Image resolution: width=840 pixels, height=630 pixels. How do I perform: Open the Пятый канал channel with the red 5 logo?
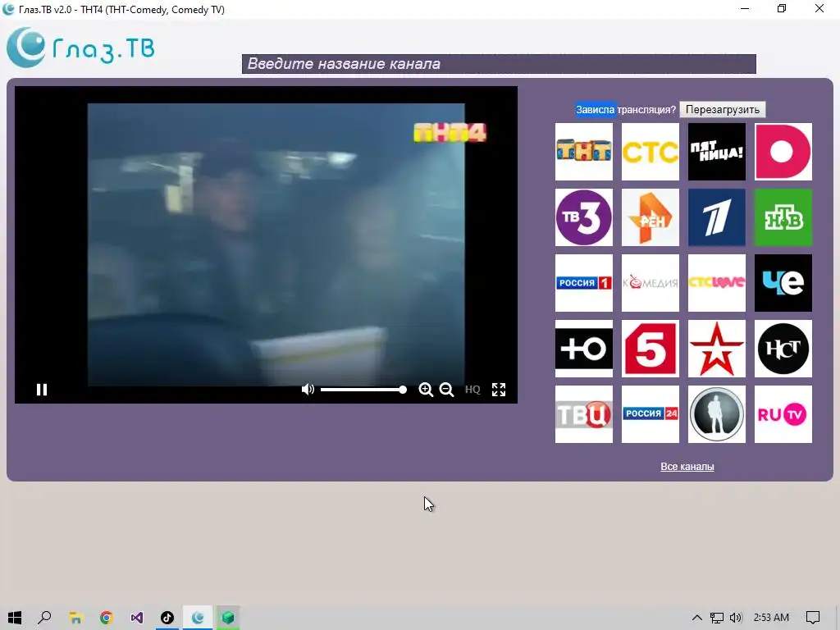point(650,348)
